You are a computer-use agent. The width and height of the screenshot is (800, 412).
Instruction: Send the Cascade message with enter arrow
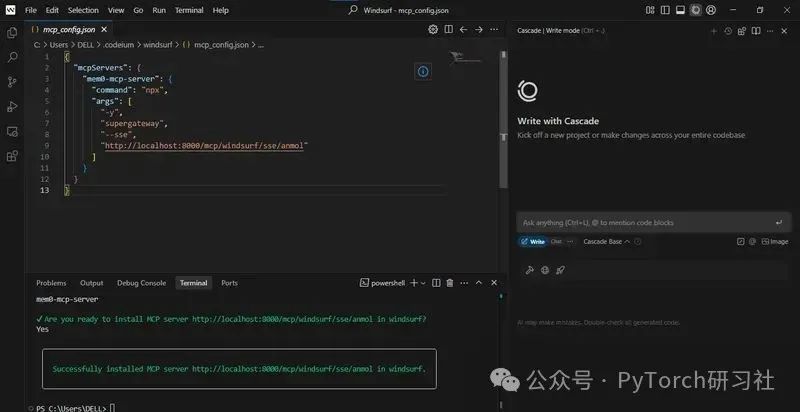779,223
